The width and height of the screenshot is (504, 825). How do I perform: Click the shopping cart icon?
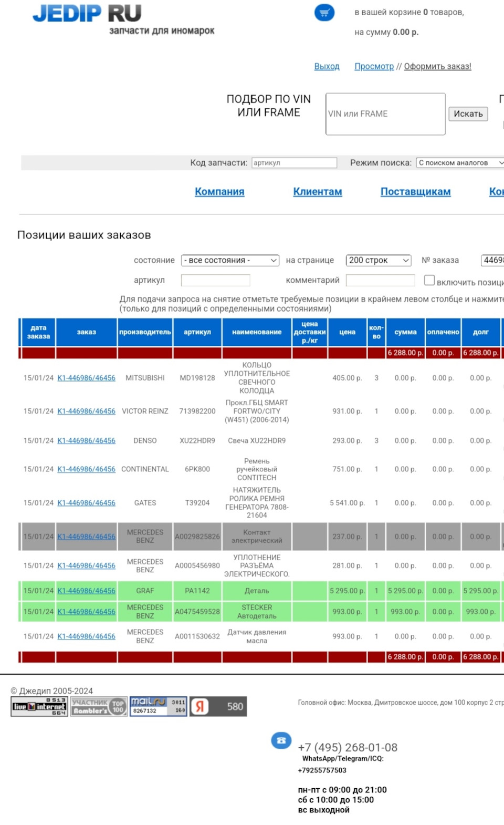324,12
